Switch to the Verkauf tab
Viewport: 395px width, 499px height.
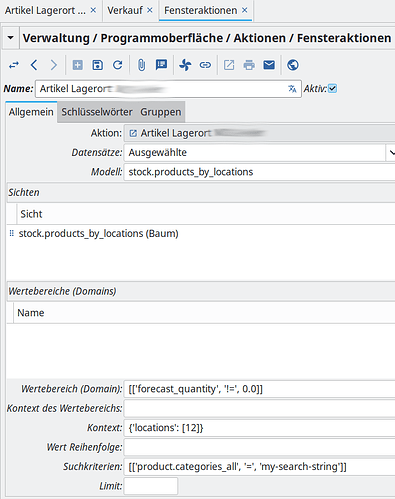tap(125, 10)
